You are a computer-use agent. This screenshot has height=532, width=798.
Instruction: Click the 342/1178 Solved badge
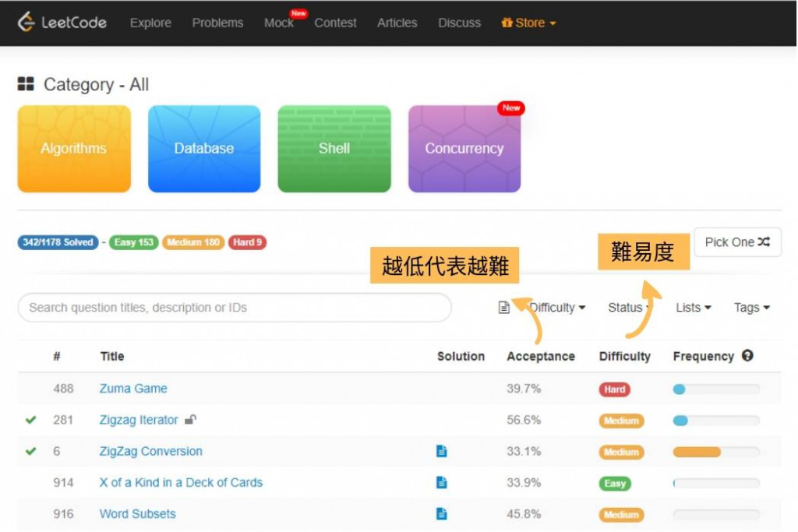(58, 242)
